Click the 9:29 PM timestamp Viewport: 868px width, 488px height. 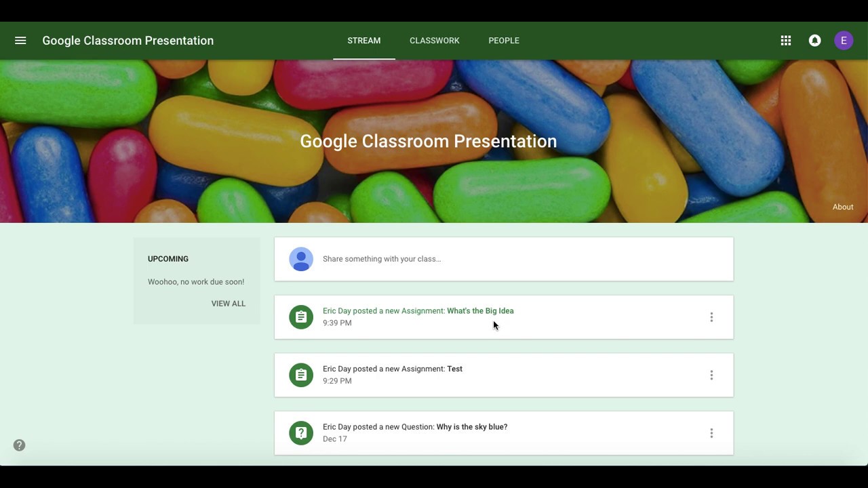[x=337, y=381]
